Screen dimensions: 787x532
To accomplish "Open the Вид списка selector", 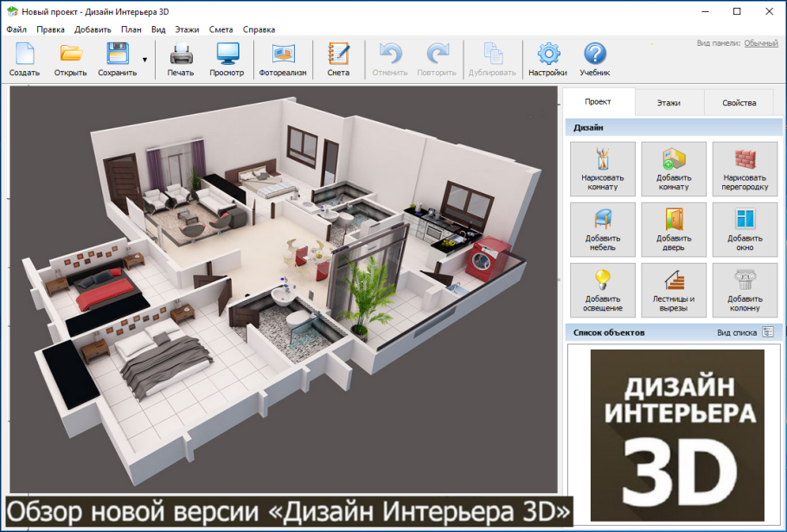I will pyautogui.click(x=741, y=331).
